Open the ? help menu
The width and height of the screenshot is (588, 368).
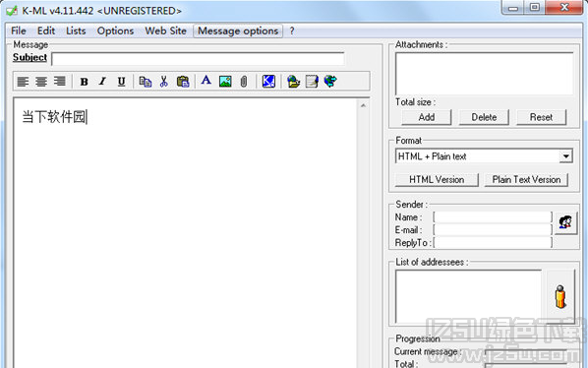coord(292,31)
